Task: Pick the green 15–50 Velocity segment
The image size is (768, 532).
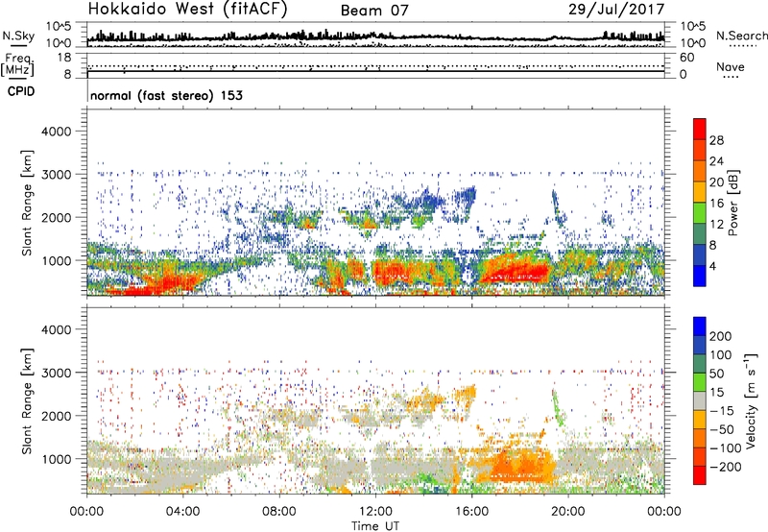Action: pyautogui.click(x=700, y=382)
